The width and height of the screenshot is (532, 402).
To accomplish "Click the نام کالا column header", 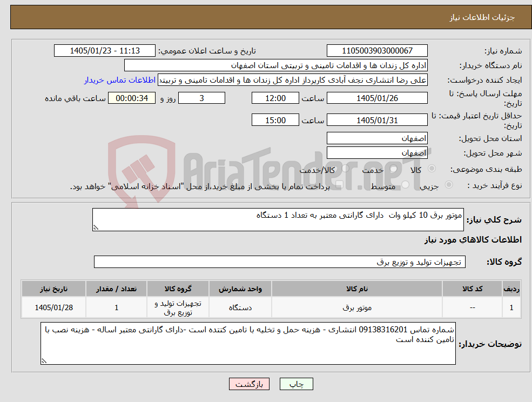I will 357,289.
